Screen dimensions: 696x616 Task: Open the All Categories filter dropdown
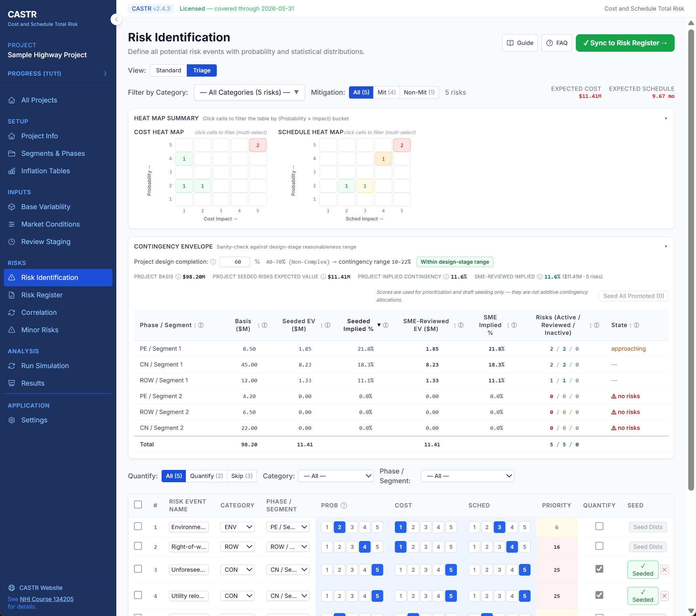click(x=249, y=92)
